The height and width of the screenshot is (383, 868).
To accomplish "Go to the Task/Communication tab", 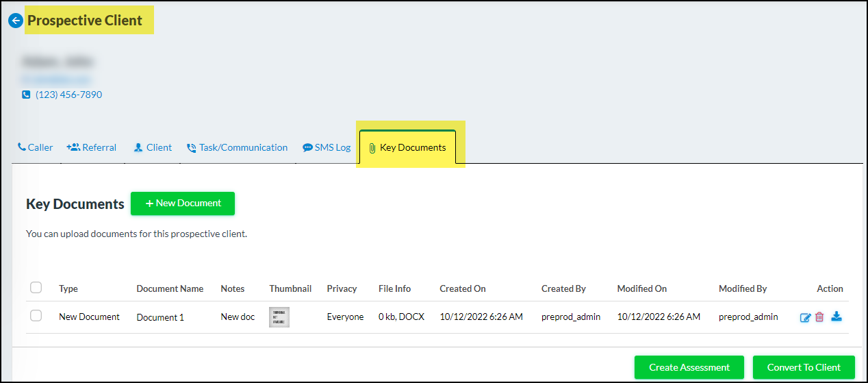I will click(x=237, y=147).
